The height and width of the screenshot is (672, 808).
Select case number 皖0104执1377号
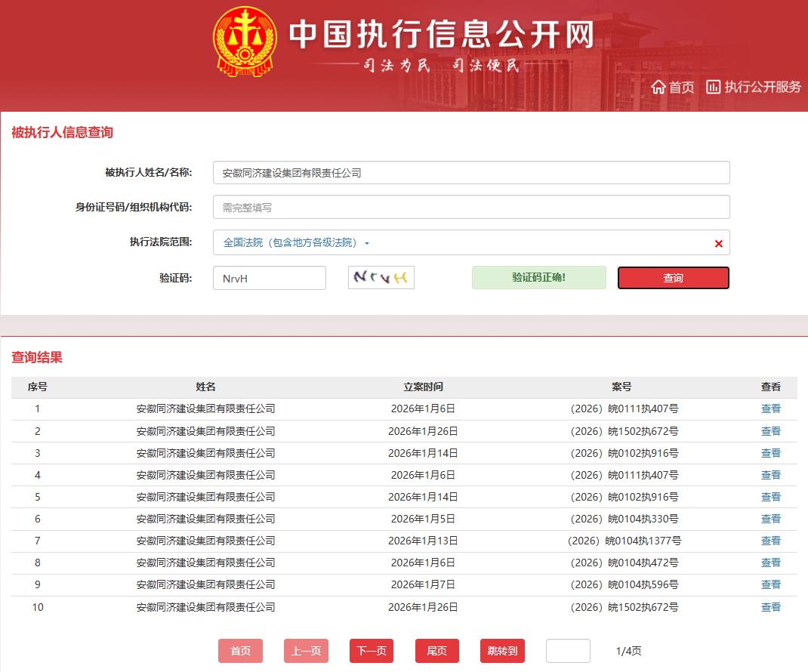[624, 541]
